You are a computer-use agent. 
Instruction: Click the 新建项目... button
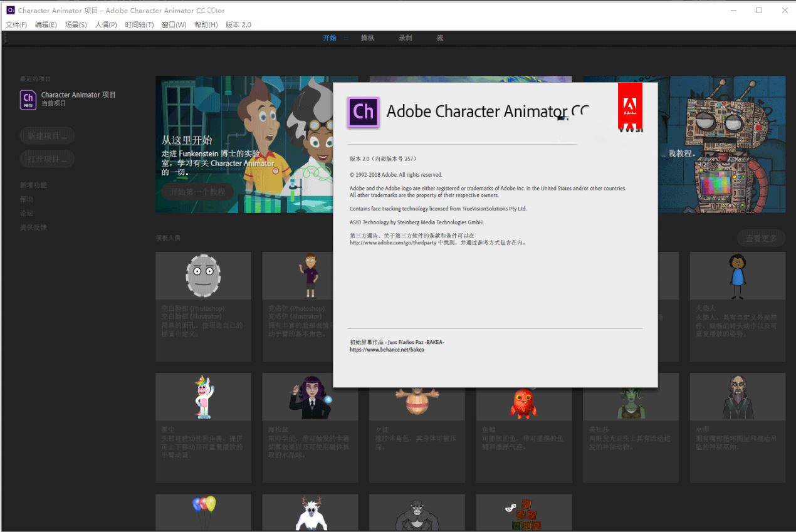pyautogui.click(x=47, y=136)
